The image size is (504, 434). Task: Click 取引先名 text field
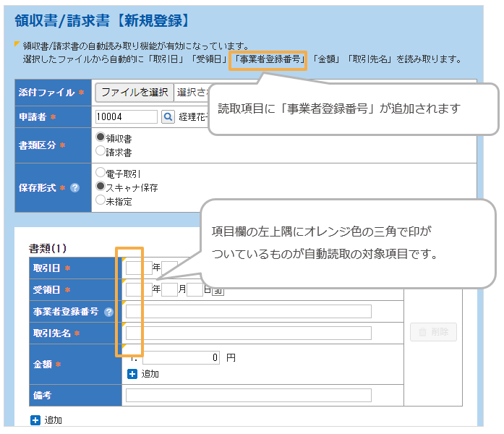pyautogui.click(x=248, y=333)
